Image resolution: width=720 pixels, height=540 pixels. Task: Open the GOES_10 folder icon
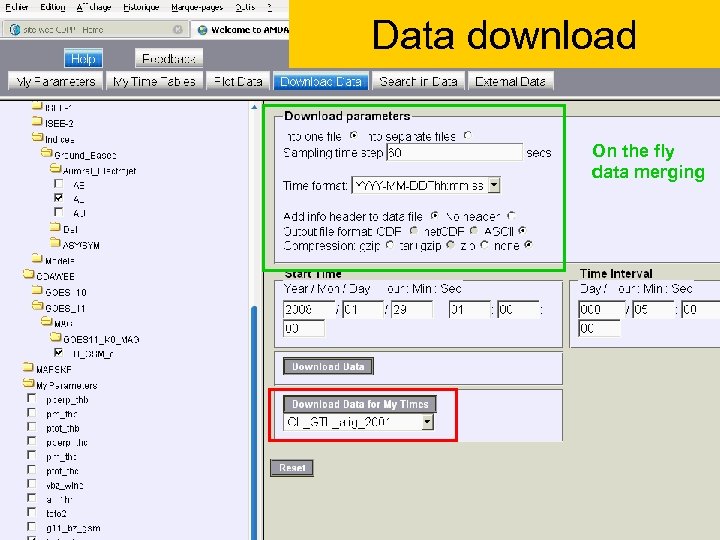point(37,290)
